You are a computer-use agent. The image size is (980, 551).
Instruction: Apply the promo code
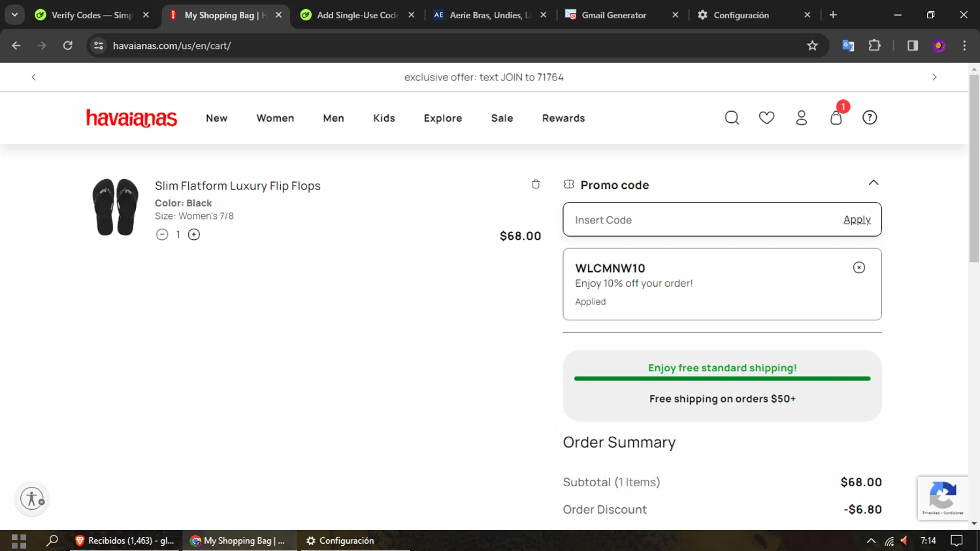857,220
